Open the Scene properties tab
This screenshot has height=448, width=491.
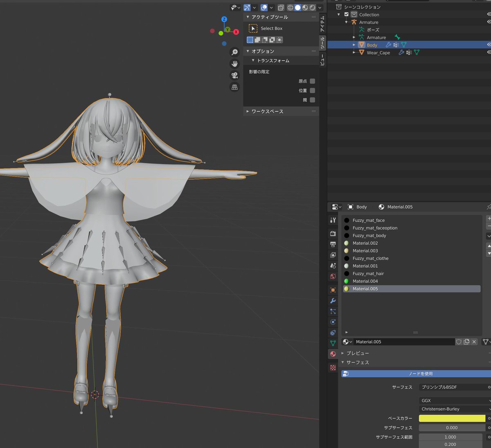[333, 266]
